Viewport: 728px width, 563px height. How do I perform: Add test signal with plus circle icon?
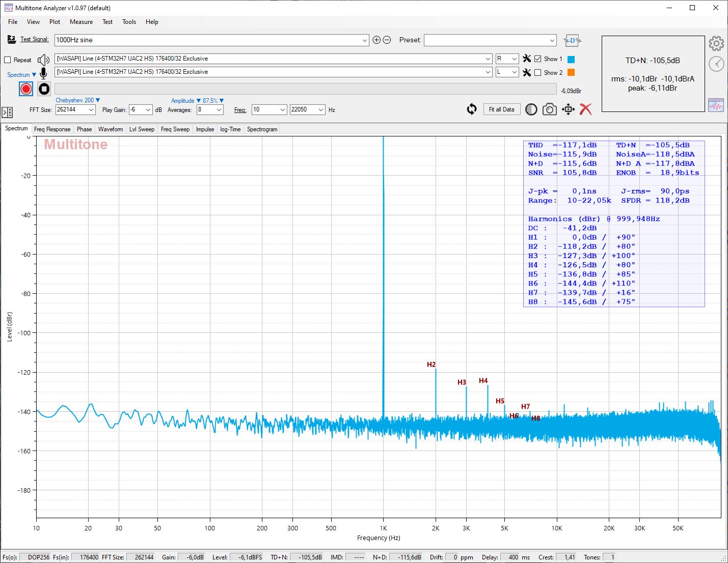coord(376,40)
